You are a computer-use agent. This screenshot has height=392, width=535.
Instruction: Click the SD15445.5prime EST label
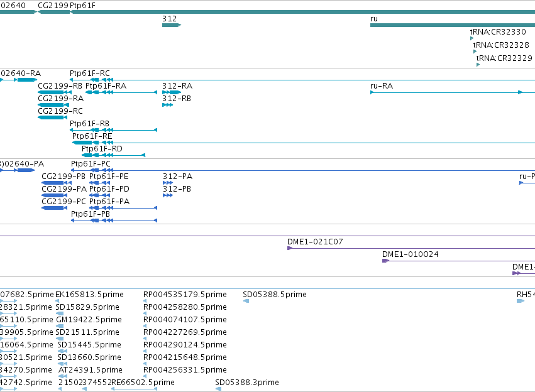(x=89, y=345)
